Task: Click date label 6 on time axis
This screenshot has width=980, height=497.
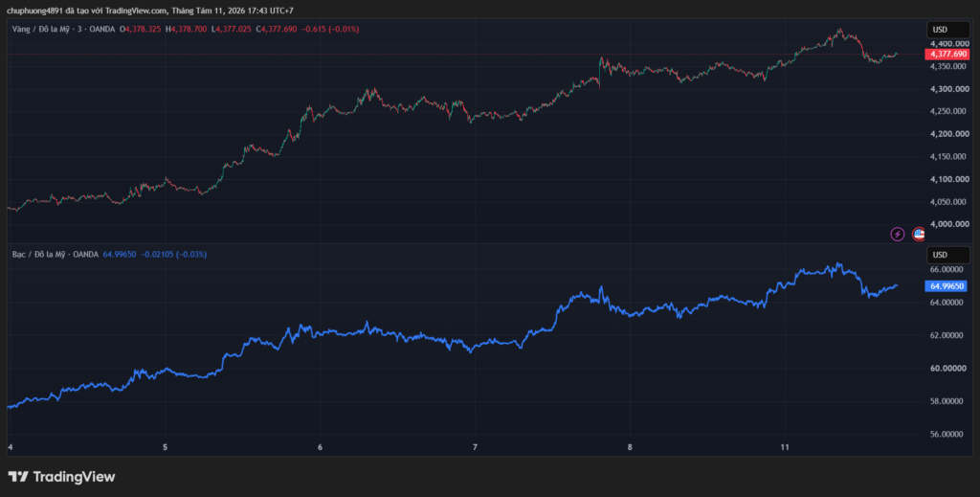Action: pos(320,447)
